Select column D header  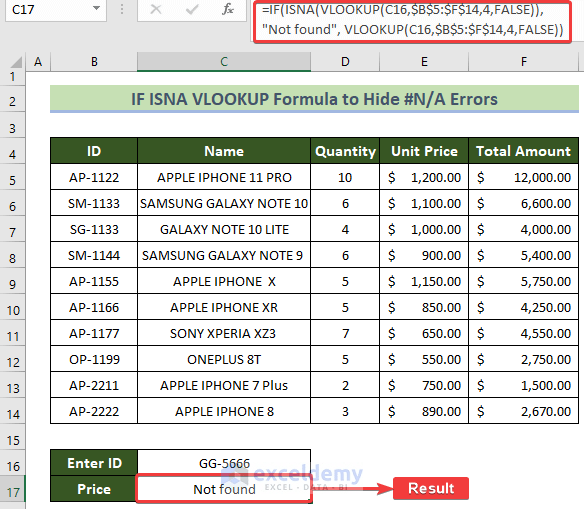[345, 61]
